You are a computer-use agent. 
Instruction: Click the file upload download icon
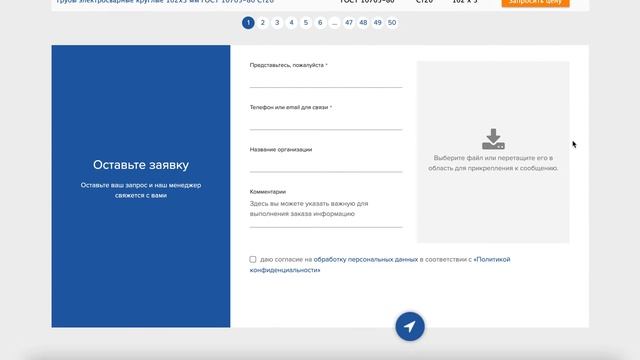pos(493,139)
